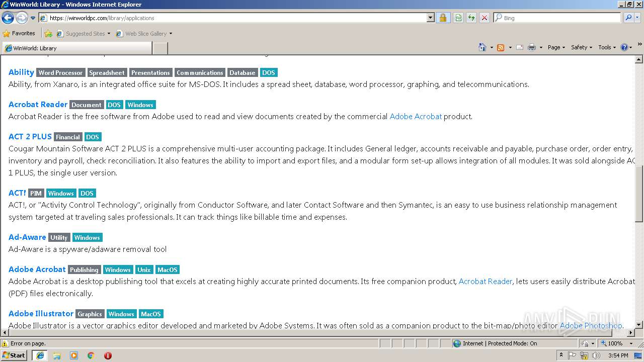The image size is (644, 362).
Task: Add to Favorites bar icon
Action: tap(48, 34)
